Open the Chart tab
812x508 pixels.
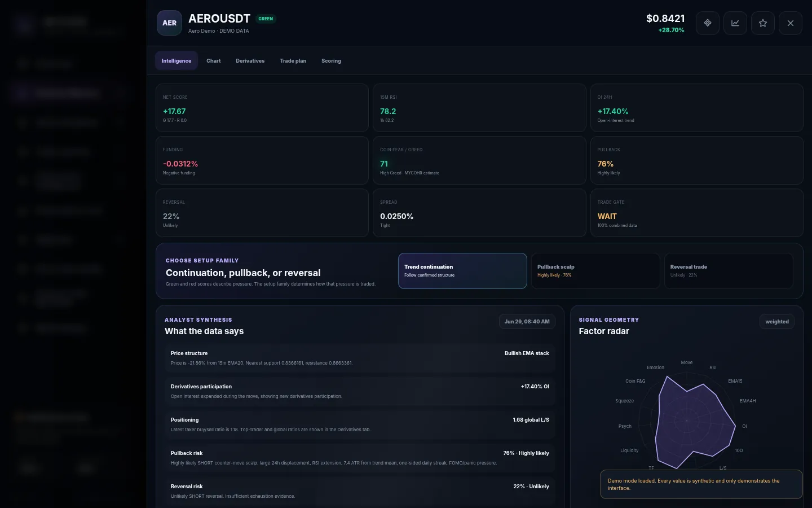pos(213,60)
